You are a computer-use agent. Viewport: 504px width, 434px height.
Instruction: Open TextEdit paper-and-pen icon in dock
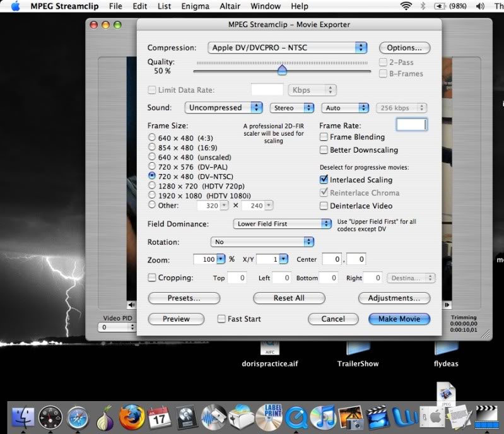pyautogui.click(x=459, y=417)
